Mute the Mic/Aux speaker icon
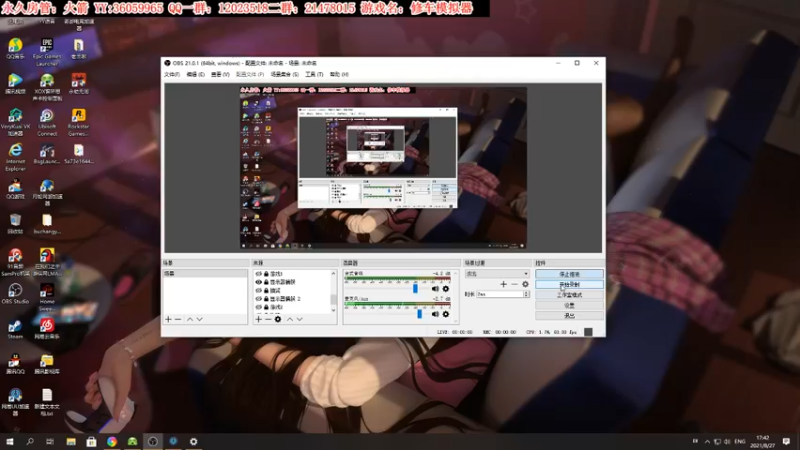Viewport: 800px width, 450px height. (435, 314)
